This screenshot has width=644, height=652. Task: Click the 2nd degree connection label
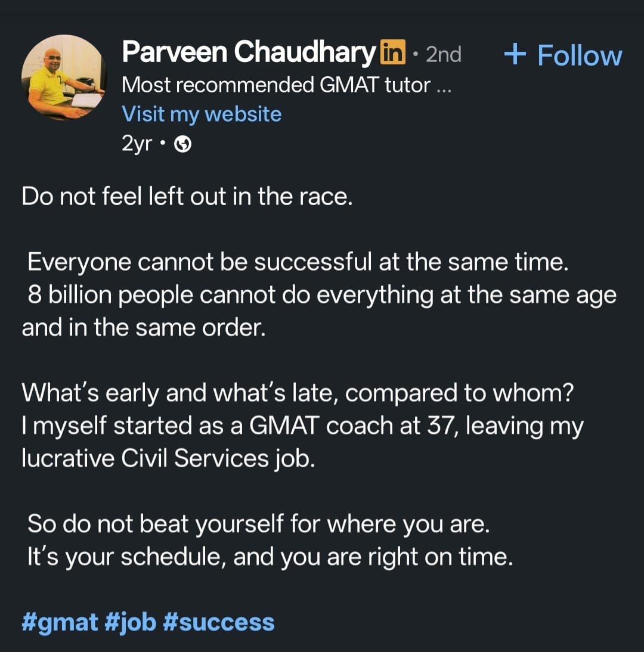[443, 55]
